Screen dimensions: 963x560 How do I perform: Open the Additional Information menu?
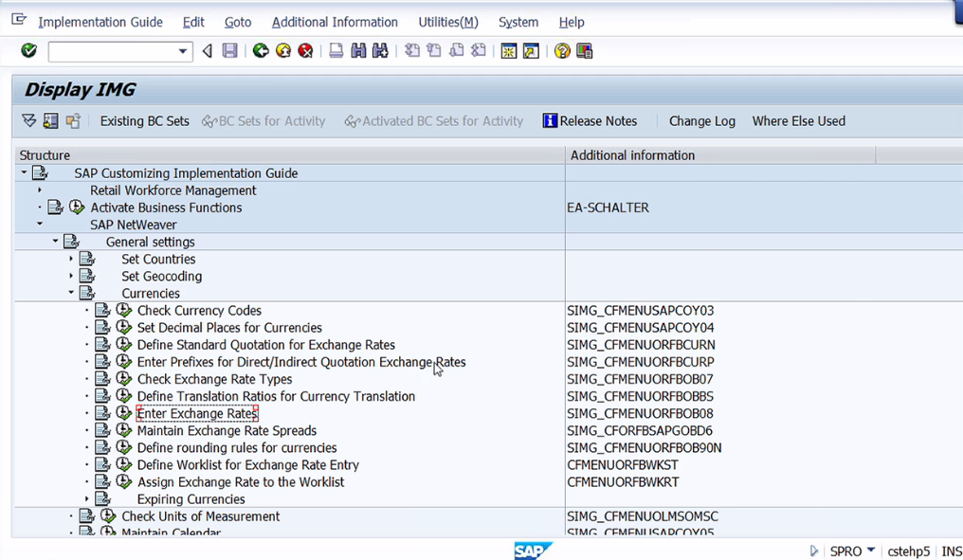click(335, 22)
